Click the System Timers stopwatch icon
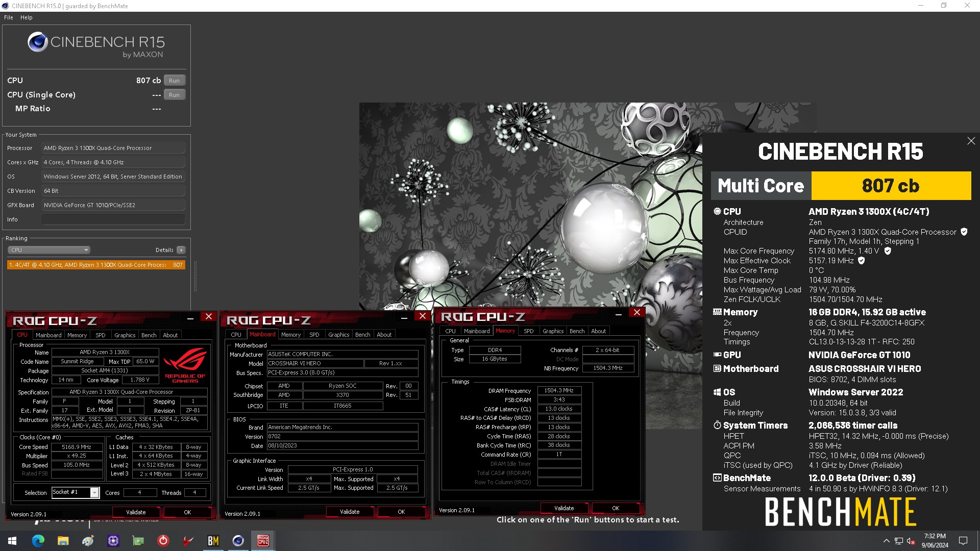 coord(717,425)
